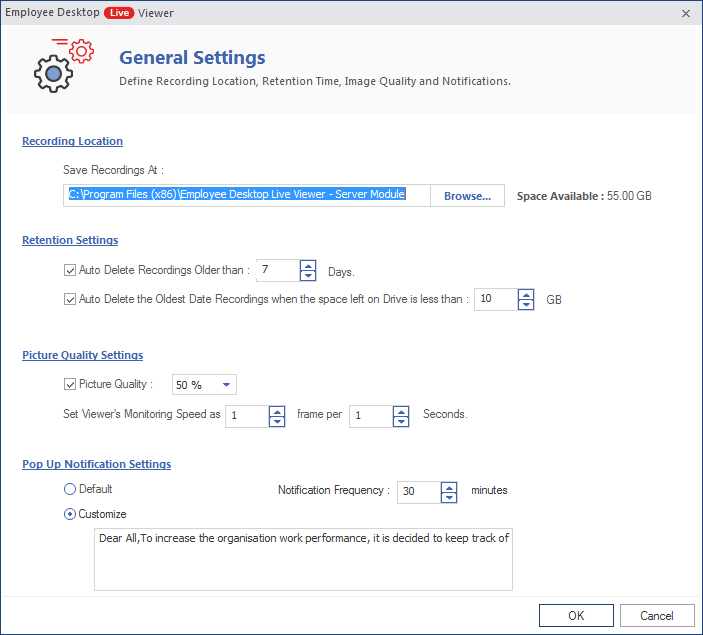Click the Set Viewer's Monitoring Speed as label
Image resolution: width=703 pixels, height=635 pixels.
pos(142,414)
